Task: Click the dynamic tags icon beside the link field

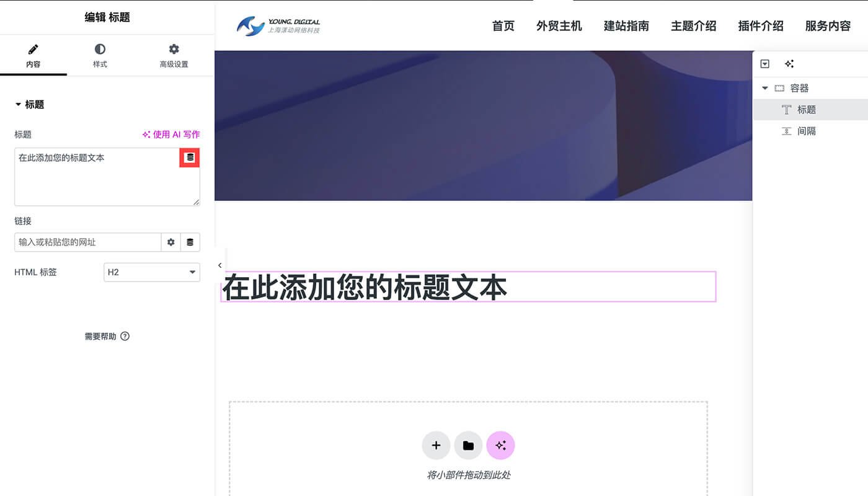Action: coord(190,242)
